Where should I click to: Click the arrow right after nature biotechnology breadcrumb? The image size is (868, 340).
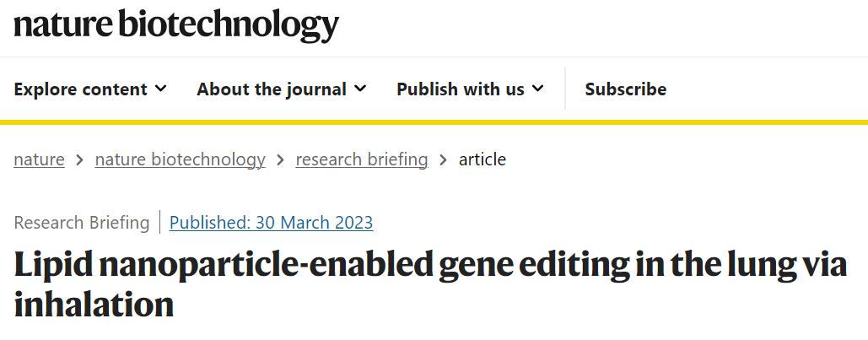(280, 159)
